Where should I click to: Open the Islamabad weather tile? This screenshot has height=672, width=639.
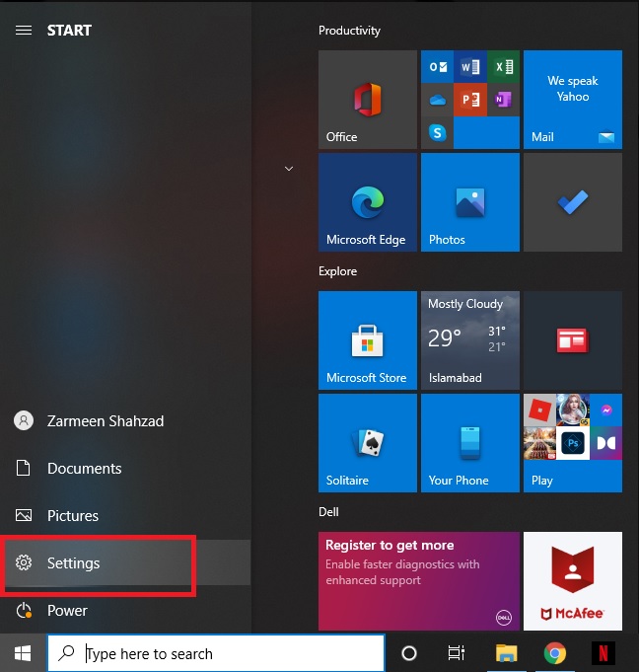pyautogui.click(x=470, y=340)
